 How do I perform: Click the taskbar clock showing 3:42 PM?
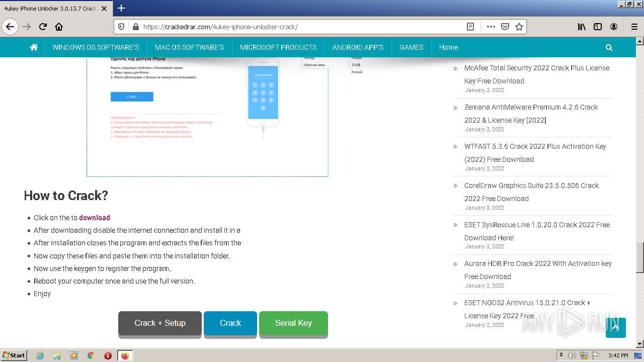(x=618, y=355)
